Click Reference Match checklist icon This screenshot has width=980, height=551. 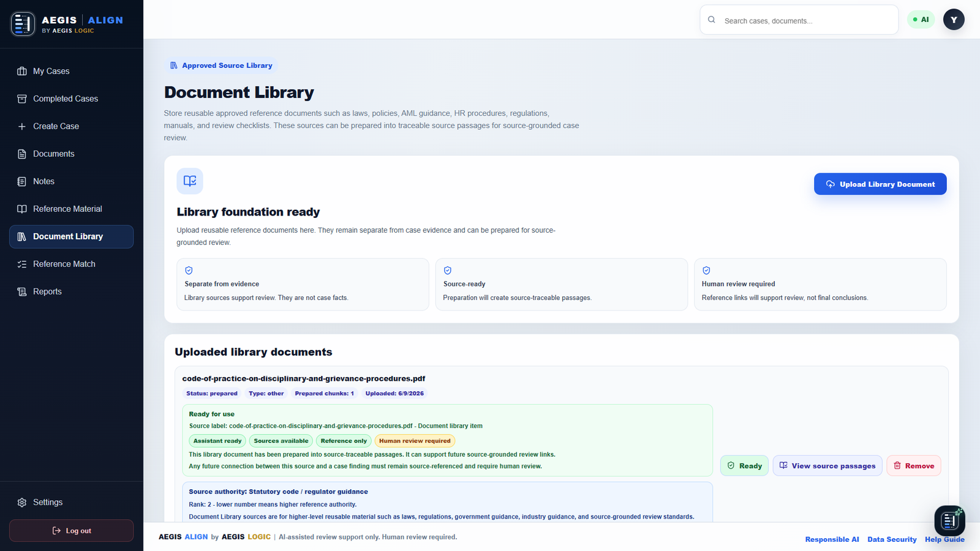coord(22,264)
